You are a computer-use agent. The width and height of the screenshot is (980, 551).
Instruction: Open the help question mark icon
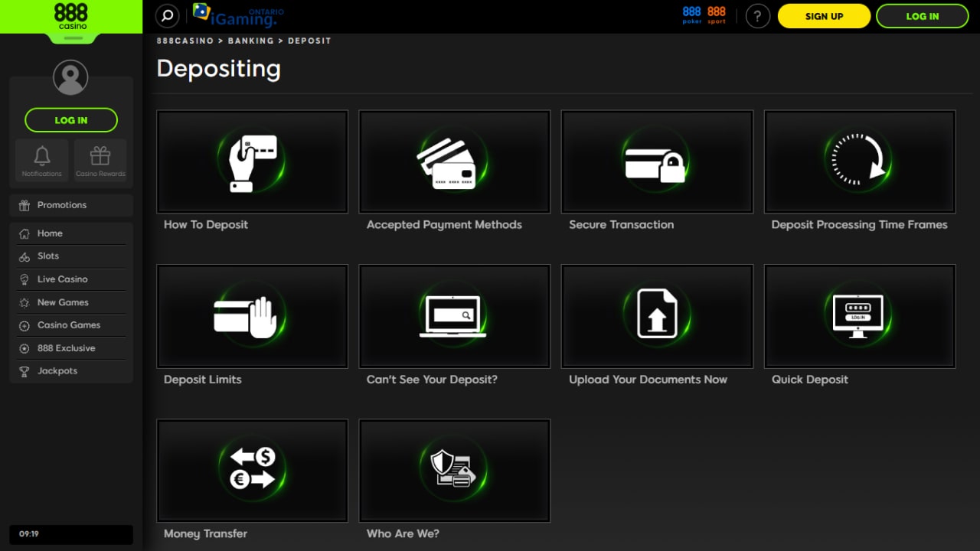(x=757, y=16)
